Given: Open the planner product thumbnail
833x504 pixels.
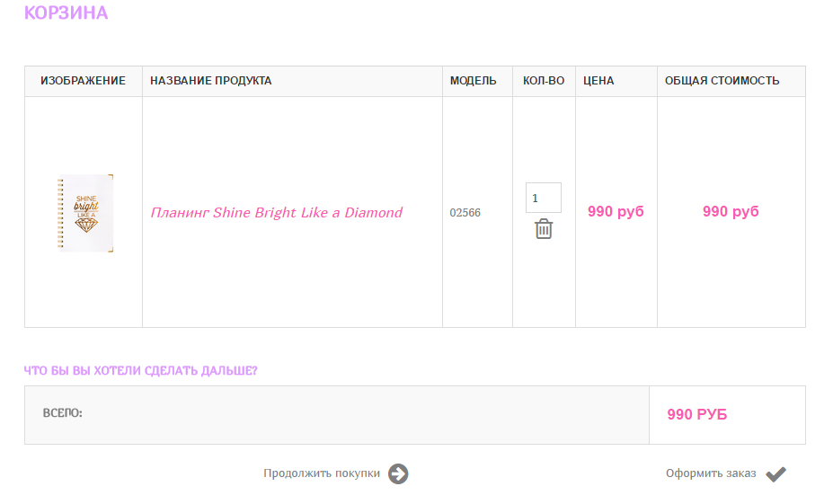Looking at the screenshot, I should pos(85,213).
